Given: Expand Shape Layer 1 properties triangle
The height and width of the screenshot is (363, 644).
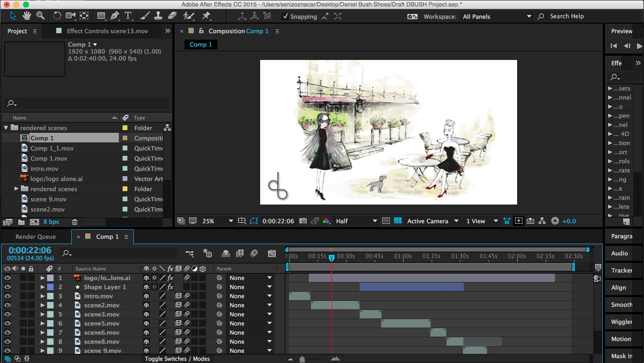Looking at the screenshot, I should coord(42,287).
